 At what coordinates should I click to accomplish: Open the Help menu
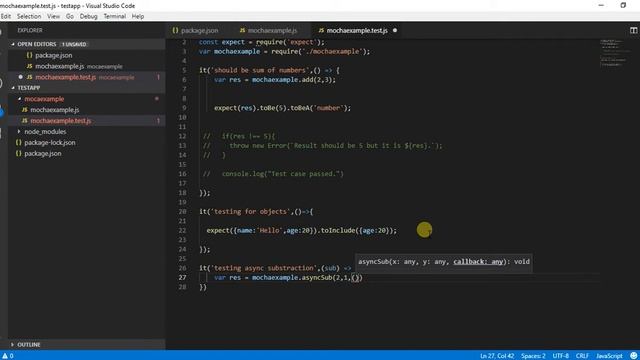138,16
